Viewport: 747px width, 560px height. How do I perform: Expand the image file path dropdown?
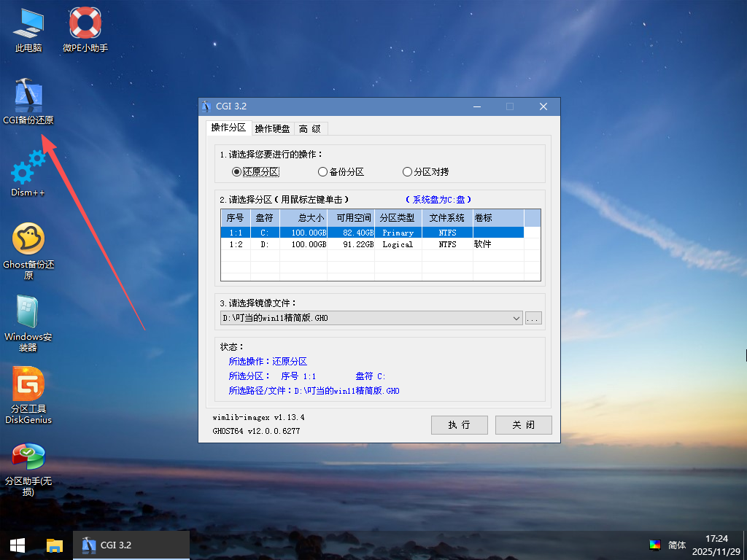click(x=516, y=318)
